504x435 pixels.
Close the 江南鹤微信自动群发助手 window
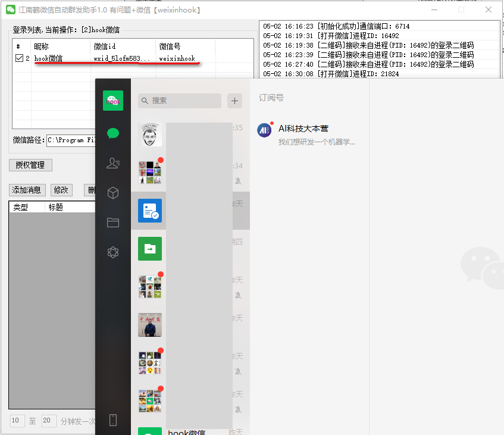coord(489,10)
